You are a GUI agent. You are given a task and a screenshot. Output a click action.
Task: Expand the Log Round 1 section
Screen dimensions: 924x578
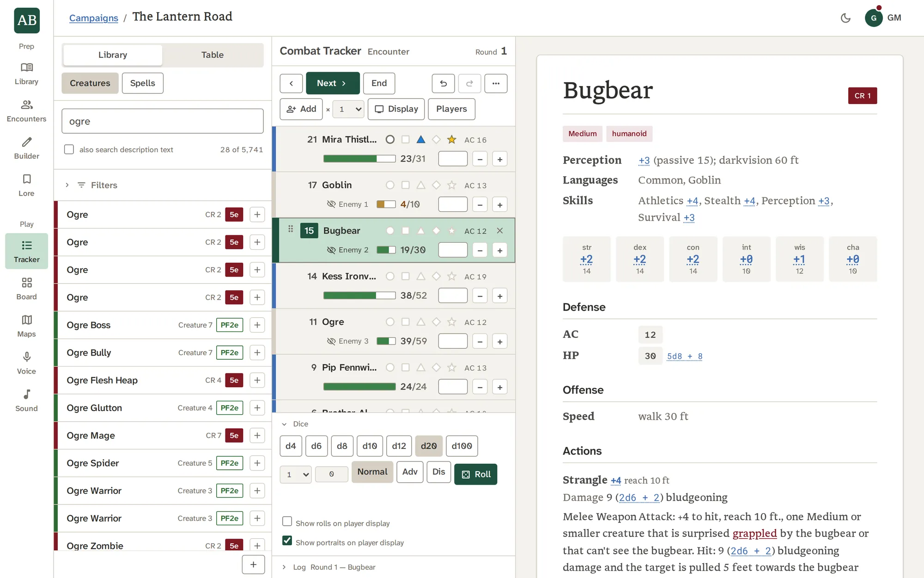click(x=328, y=567)
